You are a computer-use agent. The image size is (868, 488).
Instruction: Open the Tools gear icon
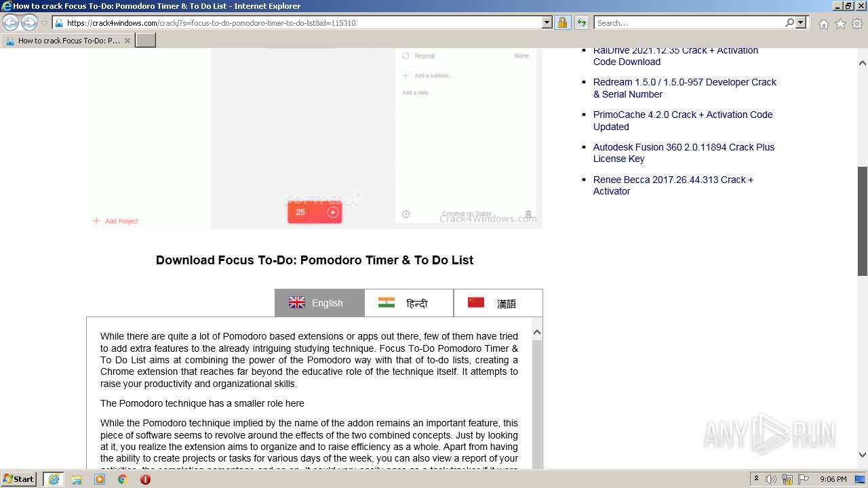pos(856,24)
